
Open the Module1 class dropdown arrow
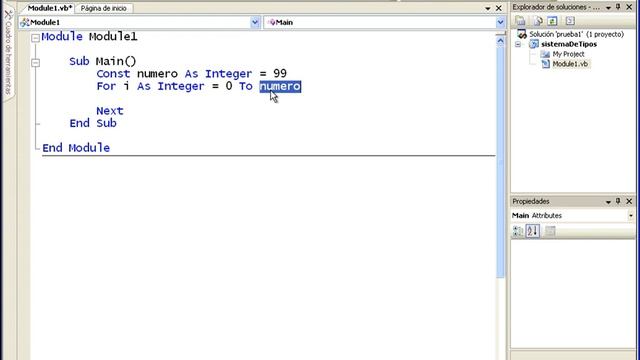coord(255,22)
